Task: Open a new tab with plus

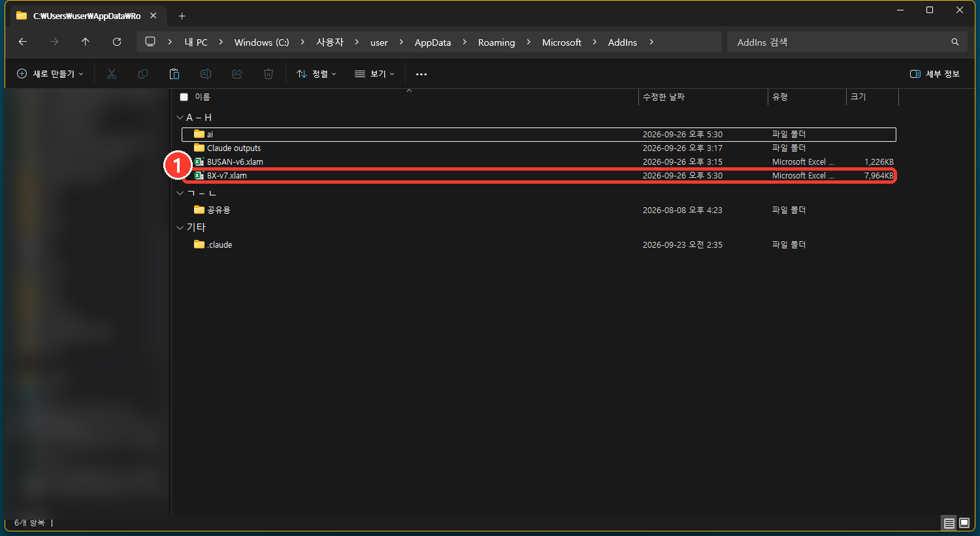Action: coord(182,16)
